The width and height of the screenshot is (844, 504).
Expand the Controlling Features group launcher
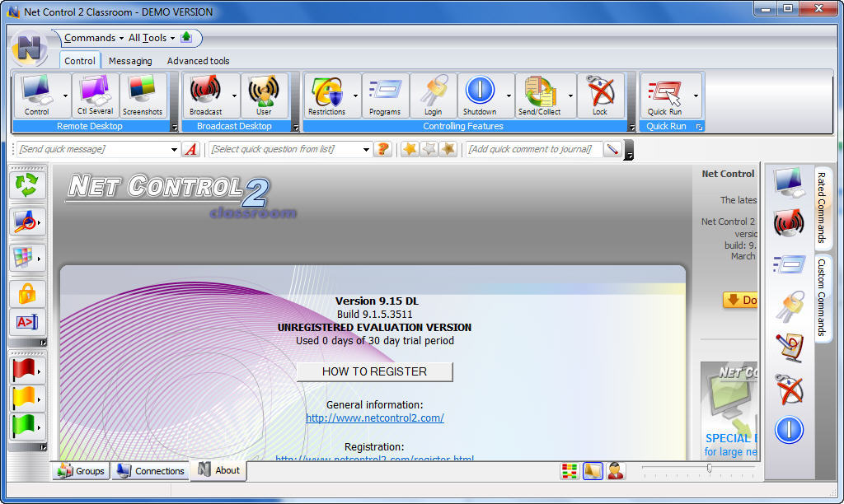[632, 128]
